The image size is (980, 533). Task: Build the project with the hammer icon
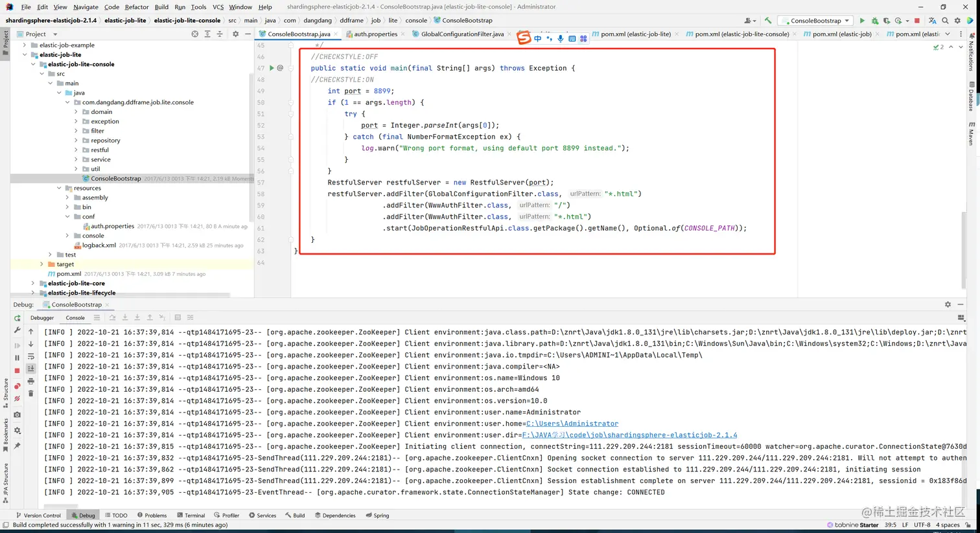(x=768, y=21)
